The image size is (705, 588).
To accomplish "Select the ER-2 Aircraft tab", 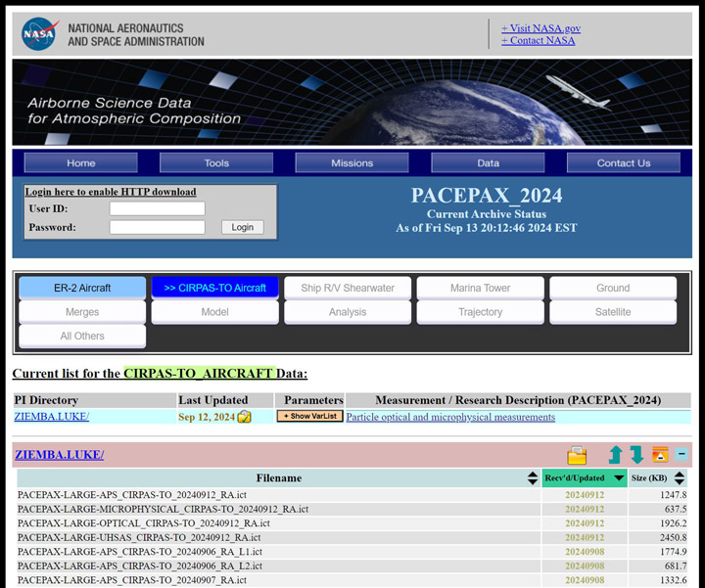I will pos(82,288).
